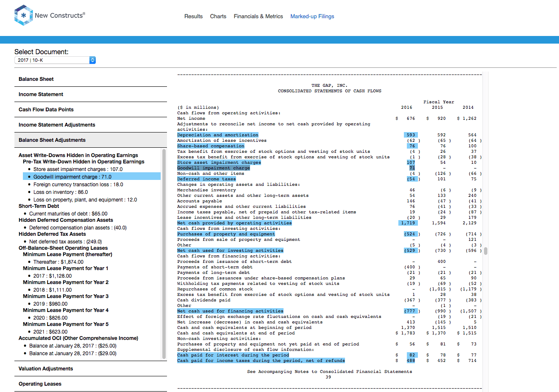Viewport: 559px width, 392px height.
Task: Open Financials & Metrics menu
Action: (258, 17)
